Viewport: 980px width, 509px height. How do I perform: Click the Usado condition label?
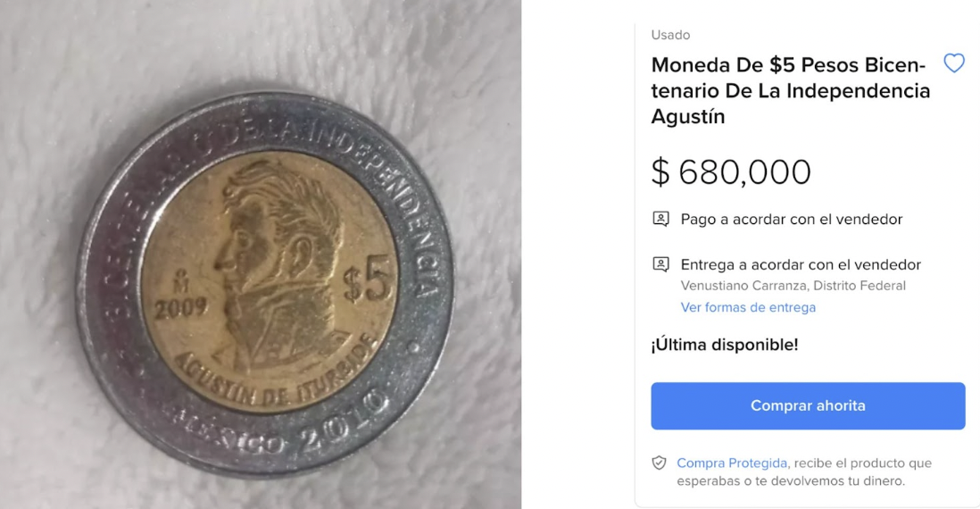[x=670, y=35]
